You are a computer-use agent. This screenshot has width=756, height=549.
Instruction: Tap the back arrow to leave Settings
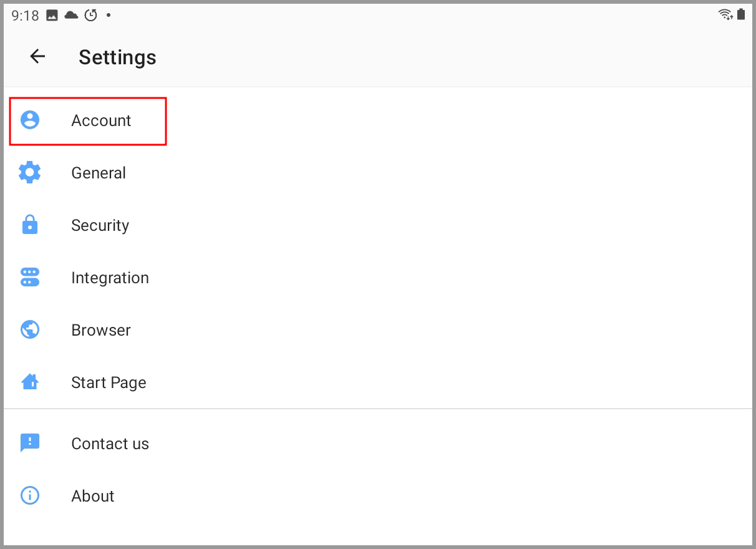pyautogui.click(x=37, y=57)
